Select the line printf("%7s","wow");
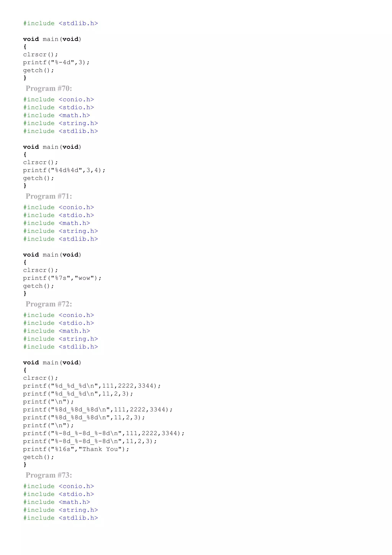392x555 pixels. (x=62, y=278)
